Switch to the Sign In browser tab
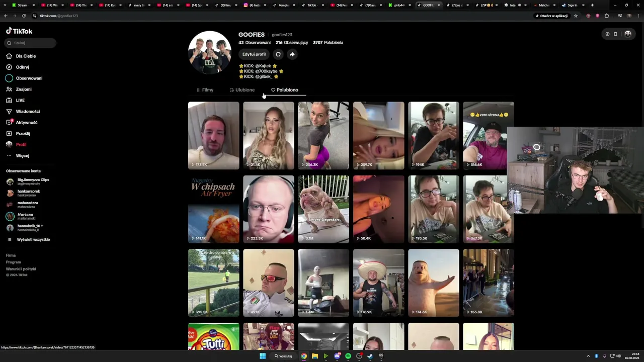 572,5
